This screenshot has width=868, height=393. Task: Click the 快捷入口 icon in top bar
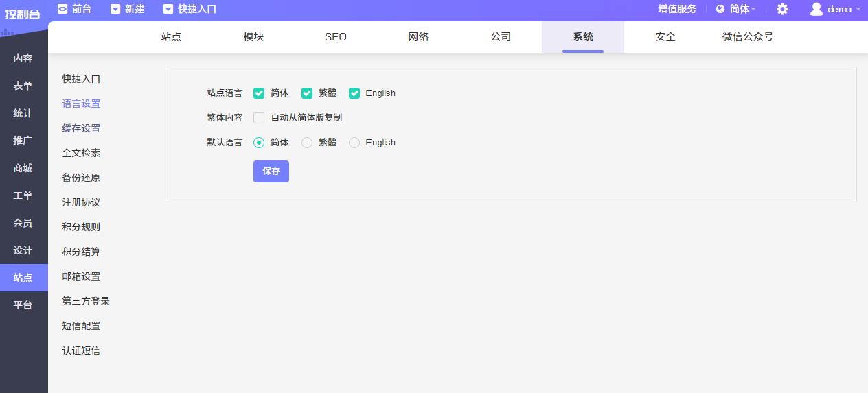168,9
